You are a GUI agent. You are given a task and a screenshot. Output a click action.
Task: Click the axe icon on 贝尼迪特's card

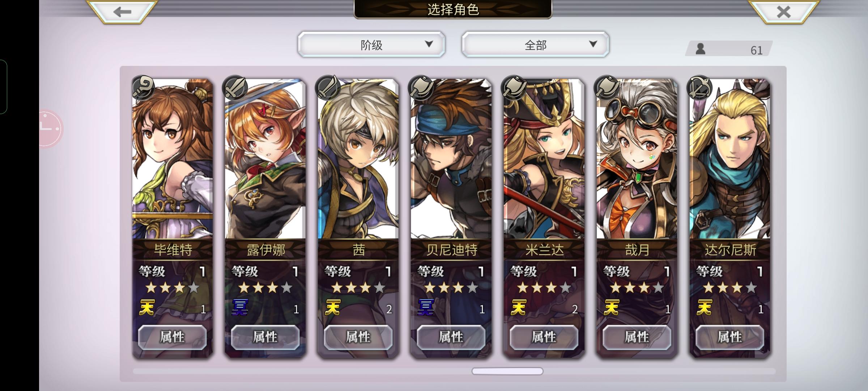(x=421, y=88)
